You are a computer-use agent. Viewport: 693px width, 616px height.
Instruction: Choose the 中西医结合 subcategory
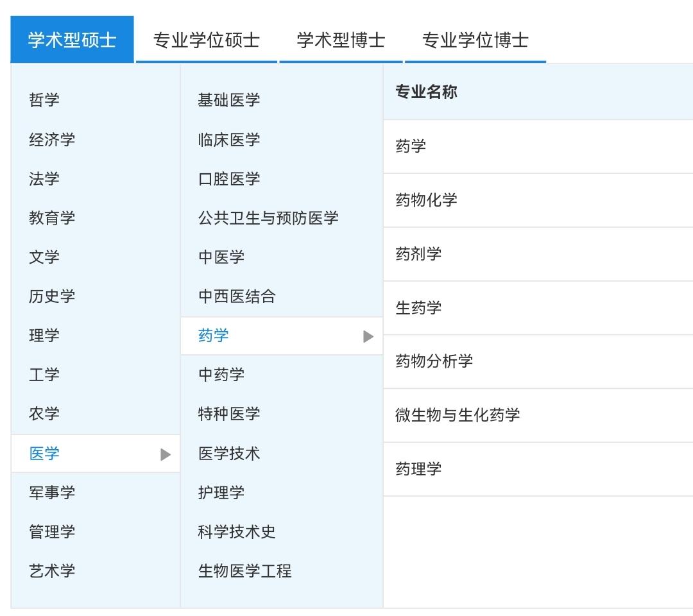(237, 296)
